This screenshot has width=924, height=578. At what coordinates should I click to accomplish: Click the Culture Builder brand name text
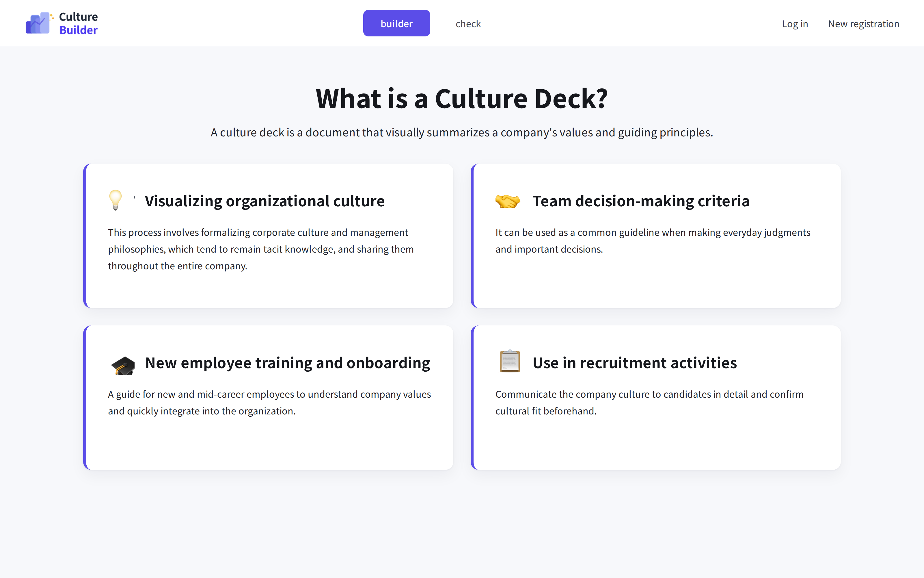pyautogui.click(x=78, y=23)
